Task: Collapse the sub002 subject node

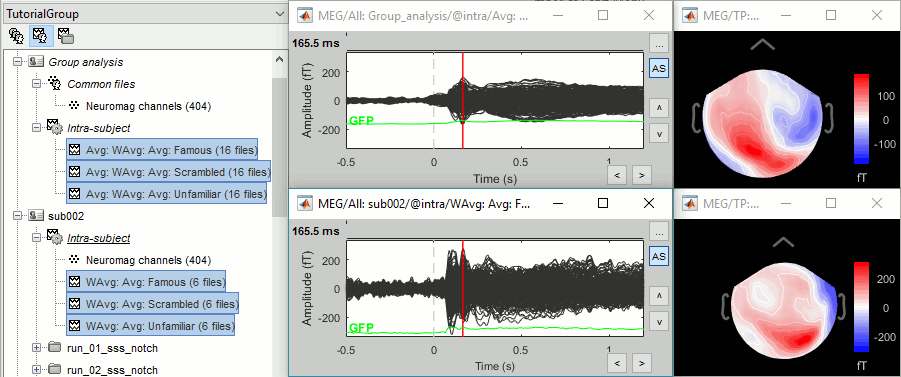Action: (x=18, y=216)
